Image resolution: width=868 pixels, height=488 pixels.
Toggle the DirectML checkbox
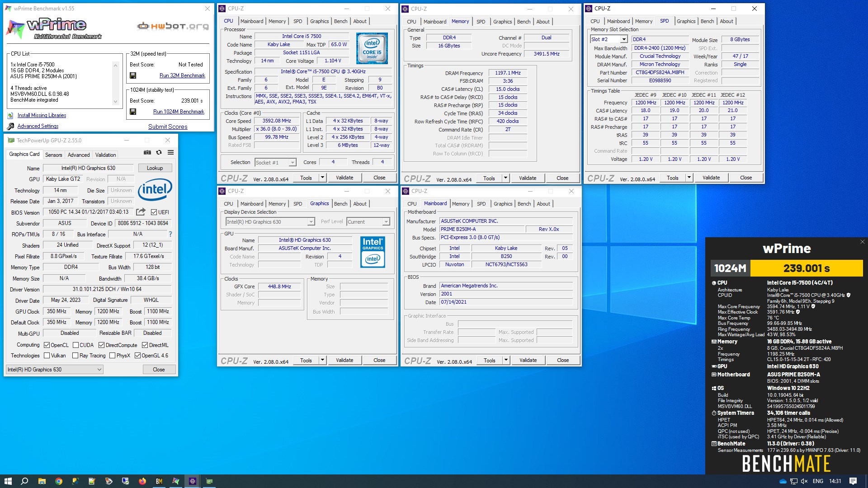point(145,345)
